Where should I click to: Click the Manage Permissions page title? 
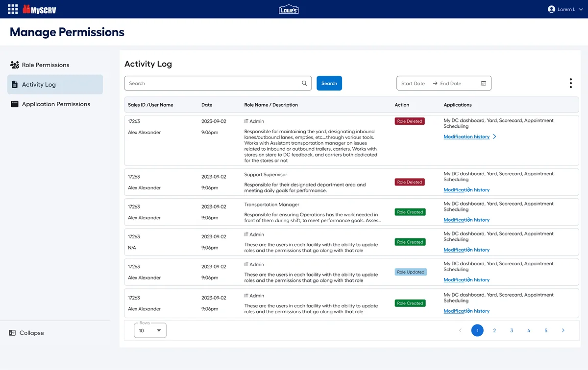point(67,32)
